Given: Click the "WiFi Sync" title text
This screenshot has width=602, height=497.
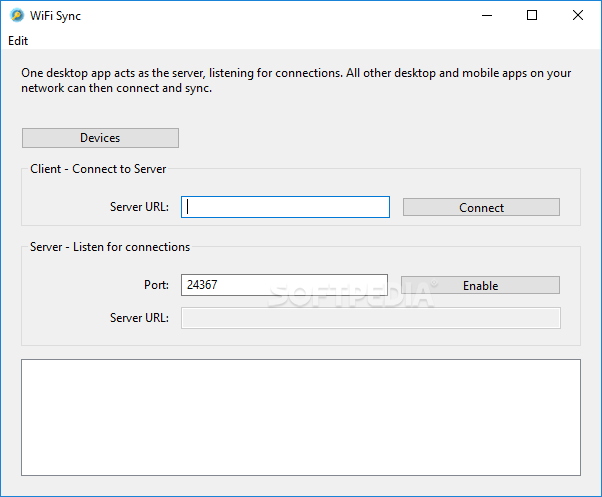Looking at the screenshot, I should 55,16.
